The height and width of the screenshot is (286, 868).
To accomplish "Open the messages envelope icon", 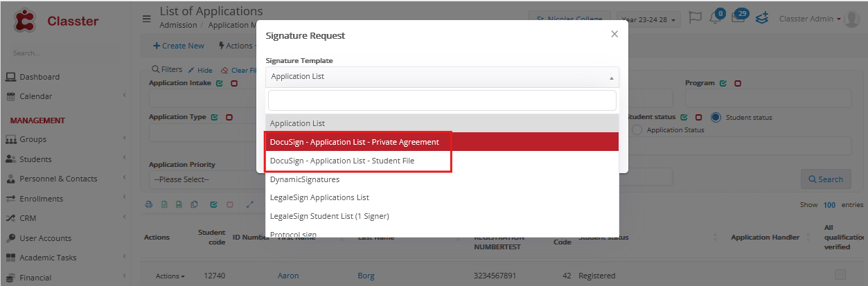I will tap(738, 19).
